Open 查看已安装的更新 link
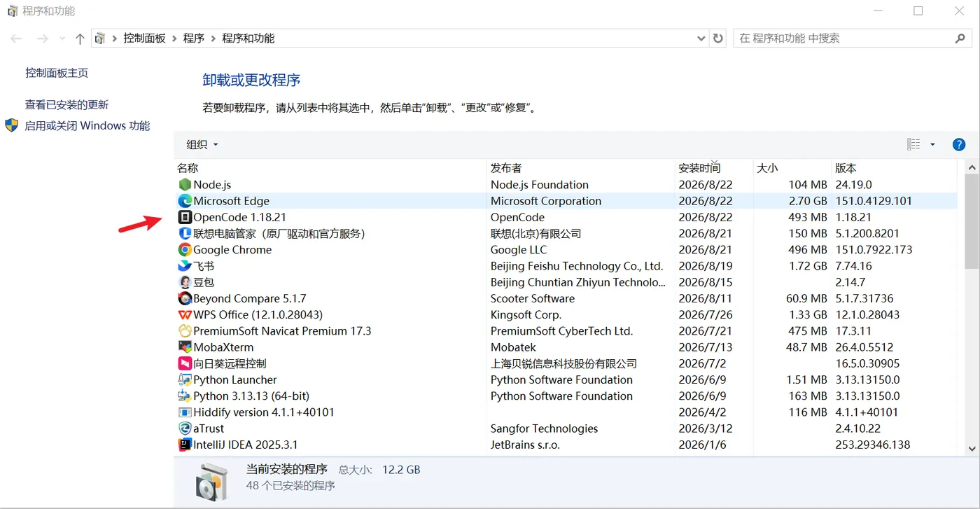Screen dimensions: 980x509 click(67, 105)
